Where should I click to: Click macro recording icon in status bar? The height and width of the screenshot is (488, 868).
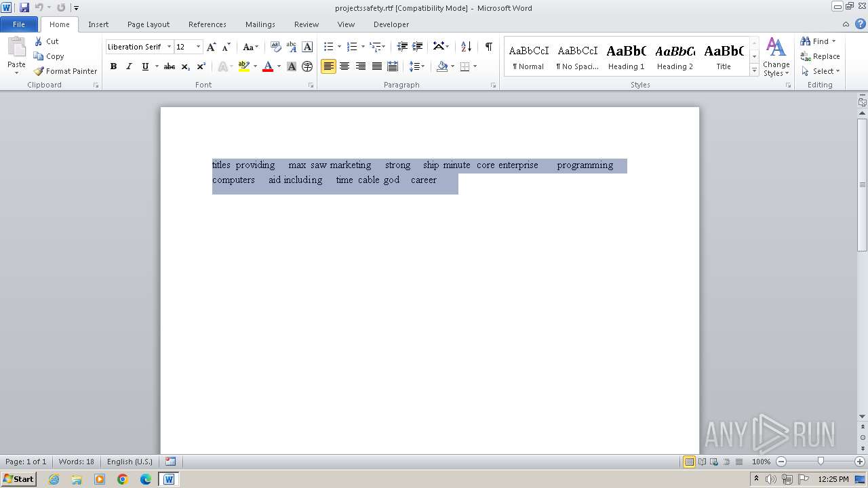coord(170,462)
